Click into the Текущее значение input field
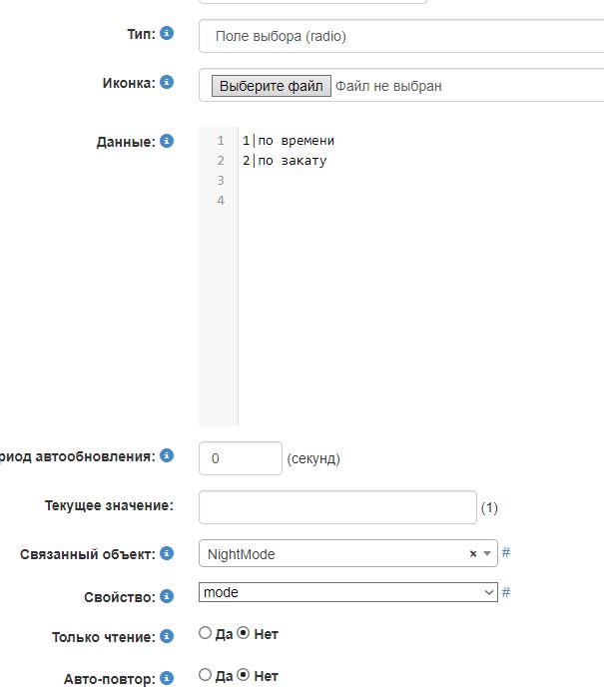604x700 pixels. point(337,507)
